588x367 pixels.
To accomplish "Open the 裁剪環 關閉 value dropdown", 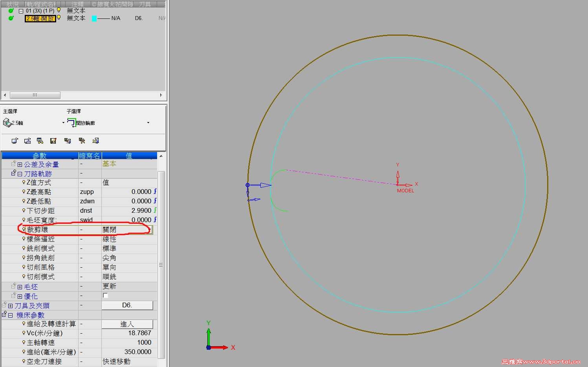I will click(x=150, y=230).
